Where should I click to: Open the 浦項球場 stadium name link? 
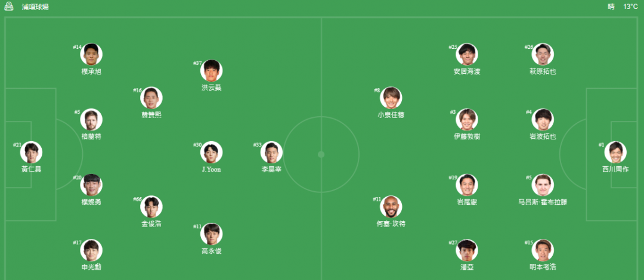click(x=35, y=7)
